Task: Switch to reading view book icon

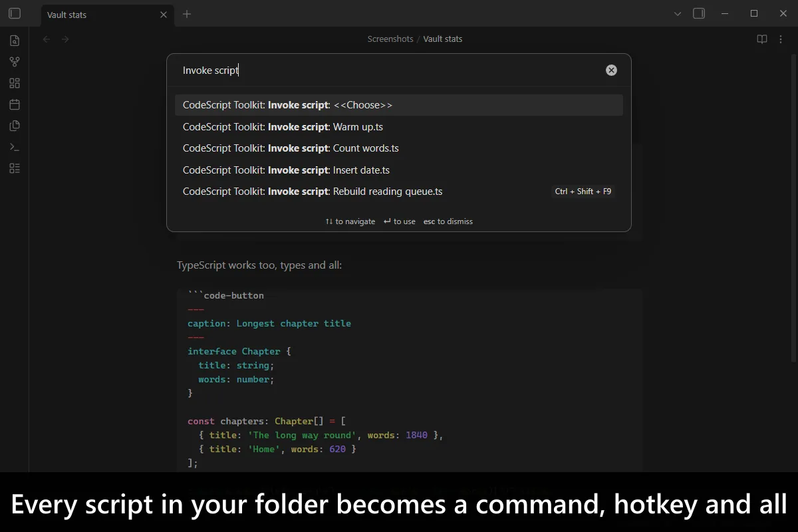Action: click(762, 39)
